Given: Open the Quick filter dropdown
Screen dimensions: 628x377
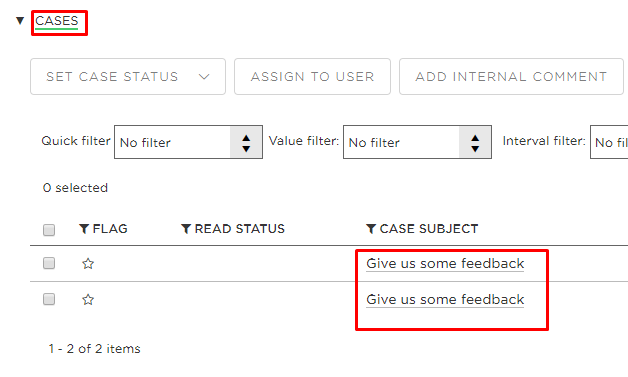Looking at the screenshot, I should click(x=188, y=142).
